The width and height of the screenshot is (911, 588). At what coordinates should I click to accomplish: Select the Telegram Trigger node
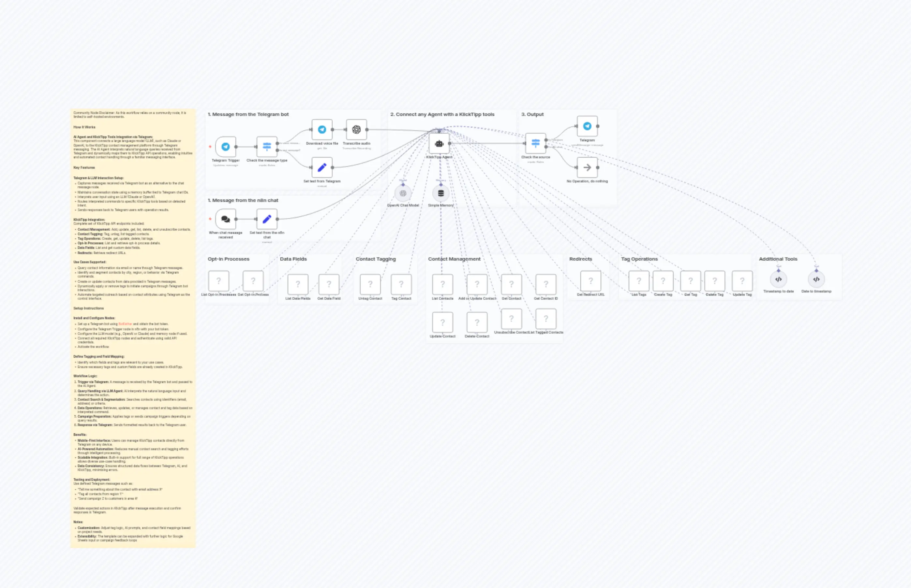[225, 147]
